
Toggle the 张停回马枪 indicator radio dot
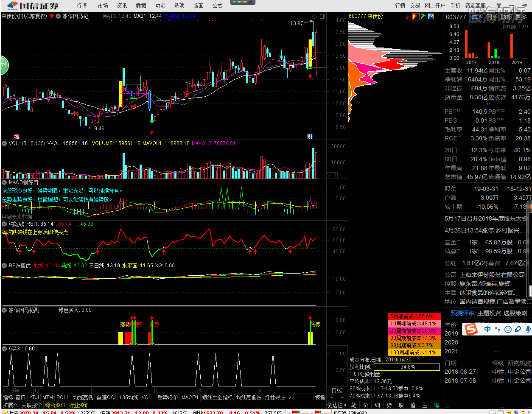tap(59, 17)
